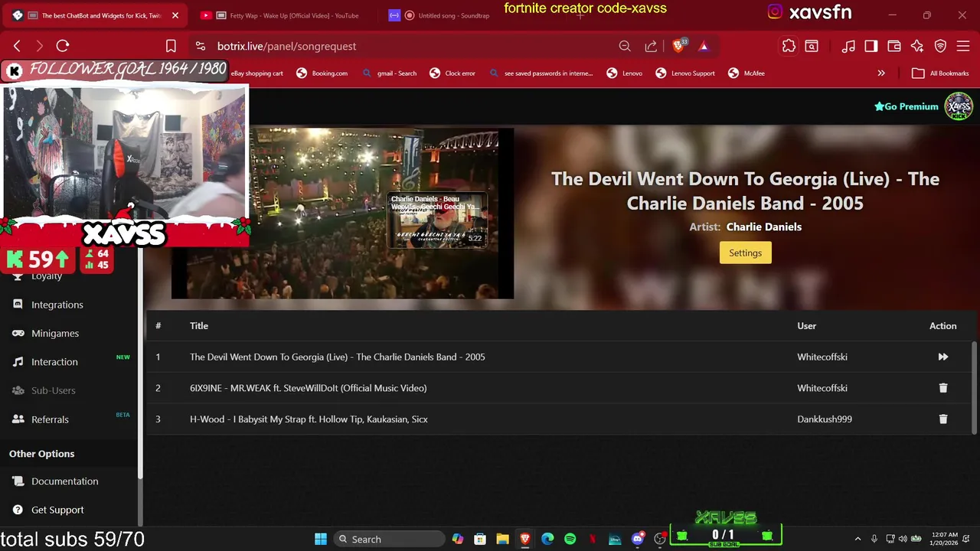Click the yellow Settings button
This screenshot has height=551, width=980.
[745, 253]
